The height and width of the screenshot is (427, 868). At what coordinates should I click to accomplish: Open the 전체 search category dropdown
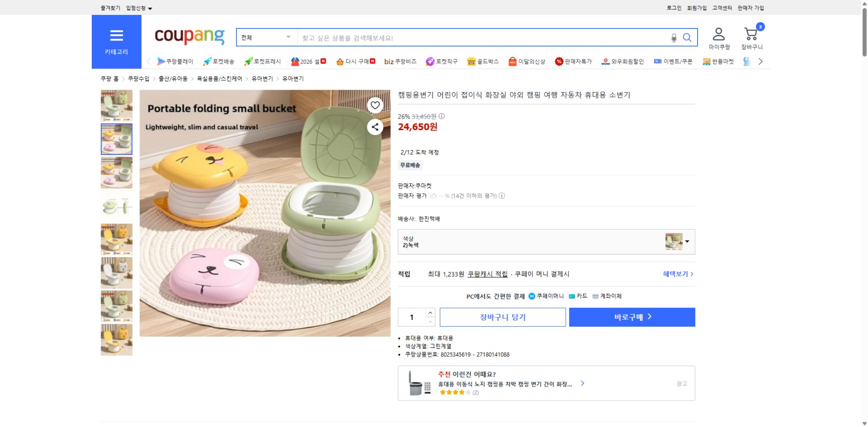266,37
